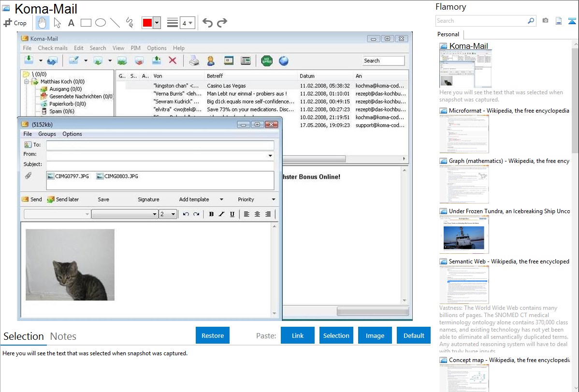Viewport: 579px width, 392px height.
Task: Open the line width dropdown
Action: 187,23
